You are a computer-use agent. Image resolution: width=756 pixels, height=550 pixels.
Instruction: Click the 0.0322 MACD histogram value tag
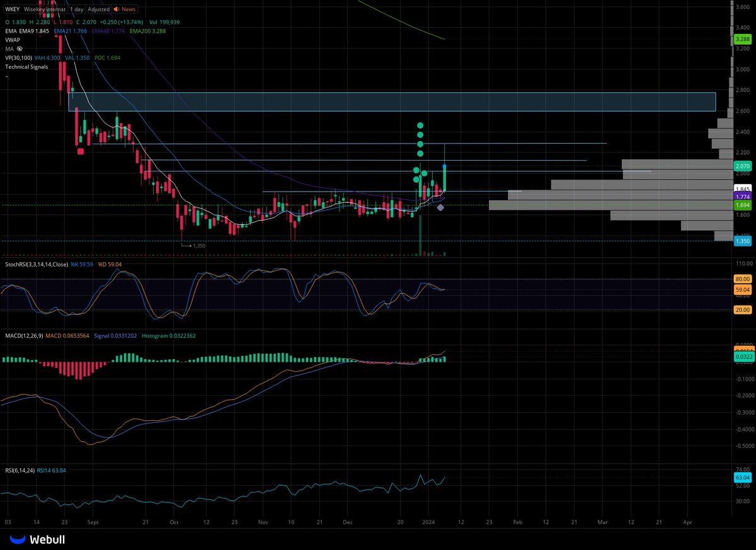(743, 357)
